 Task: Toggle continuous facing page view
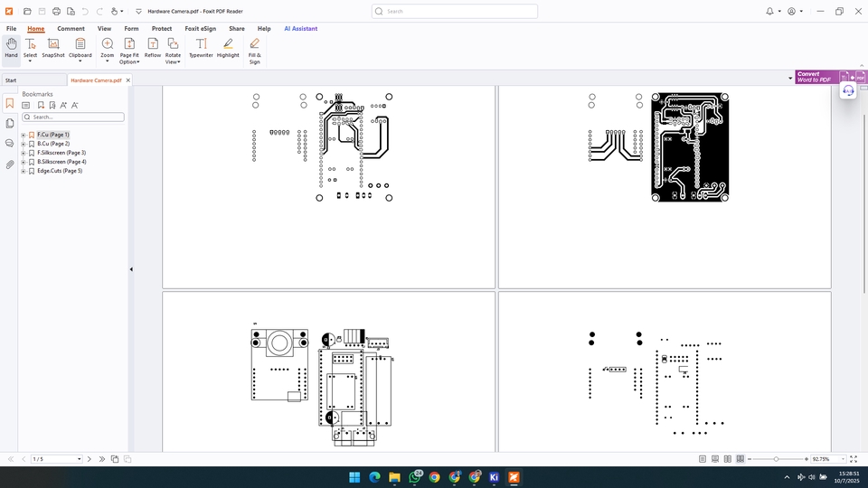tap(741, 459)
